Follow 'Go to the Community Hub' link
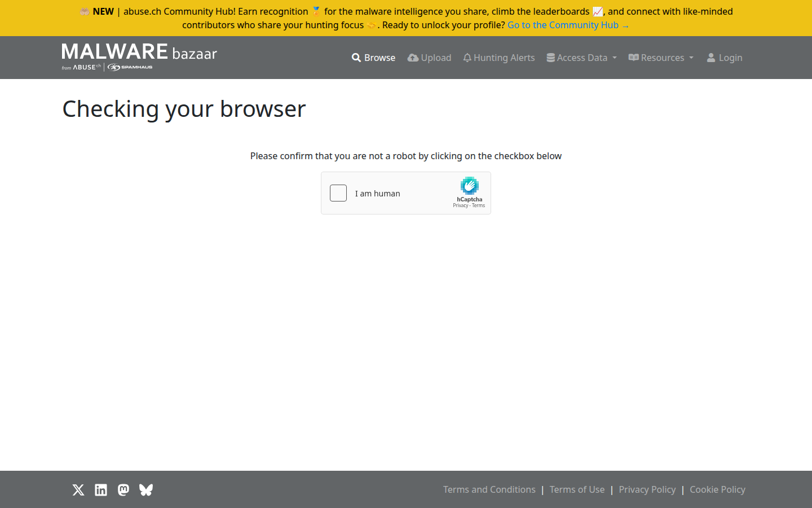 [x=568, y=25]
